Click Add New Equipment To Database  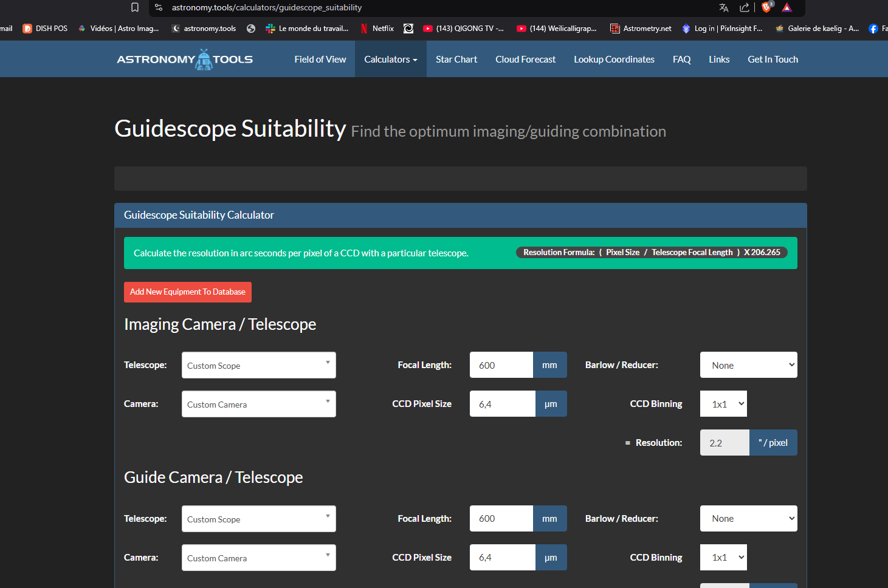[188, 292]
